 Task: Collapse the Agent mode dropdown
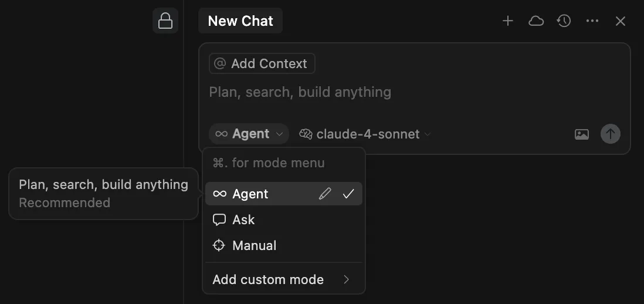249,134
